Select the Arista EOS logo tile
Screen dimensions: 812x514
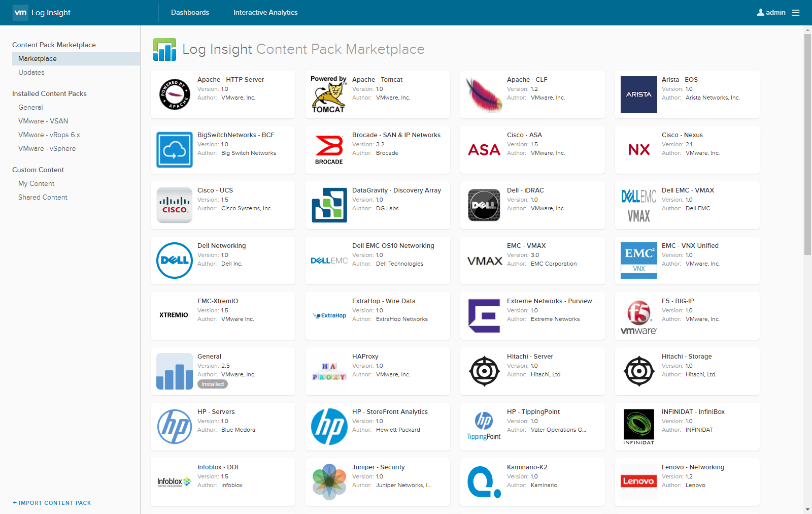tap(638, 94)
